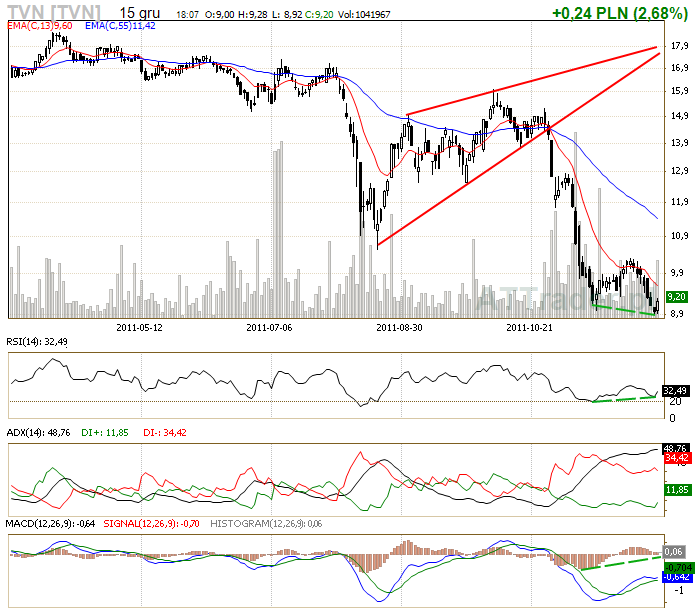Click the 'C:9,20' close price value
The width and height of the screenshot is (700, 613).
click(x=319, y=15)
